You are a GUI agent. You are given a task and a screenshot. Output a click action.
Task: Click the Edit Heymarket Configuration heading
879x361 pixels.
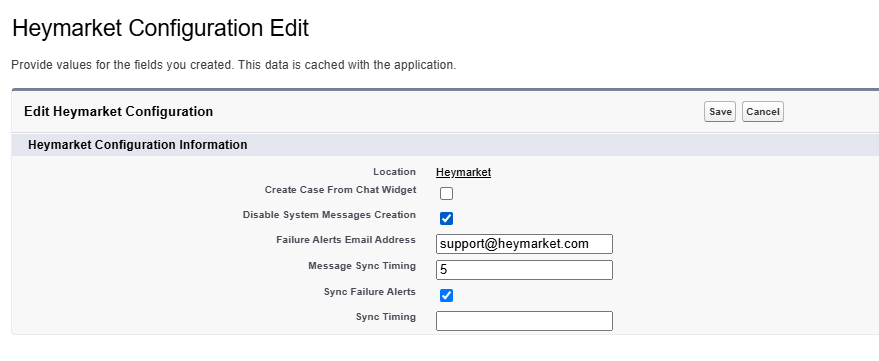(x=118, y=112)
